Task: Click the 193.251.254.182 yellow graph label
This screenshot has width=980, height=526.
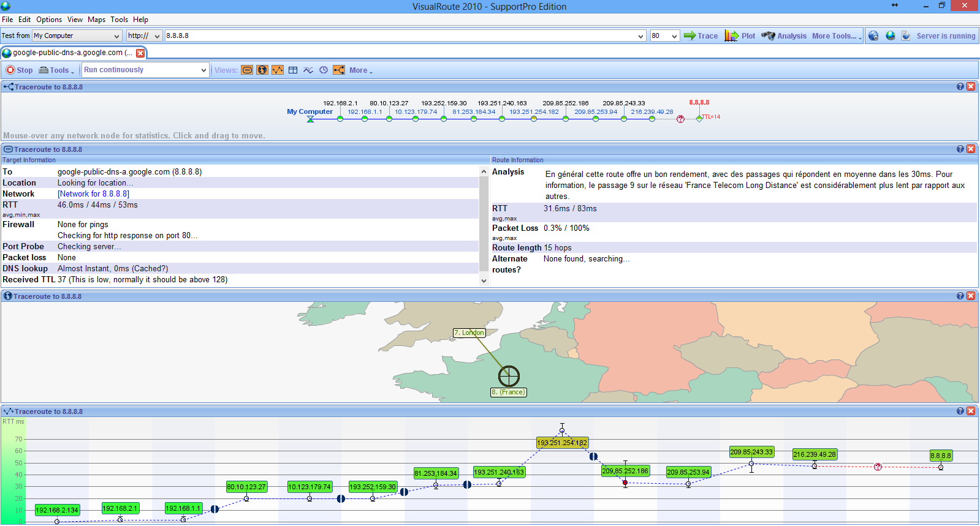Action: (561, 443)
